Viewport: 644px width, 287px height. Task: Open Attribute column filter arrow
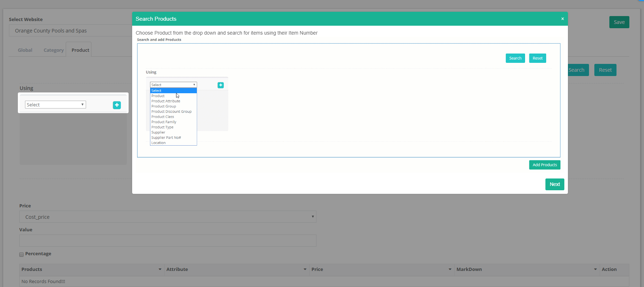point(305,270)
